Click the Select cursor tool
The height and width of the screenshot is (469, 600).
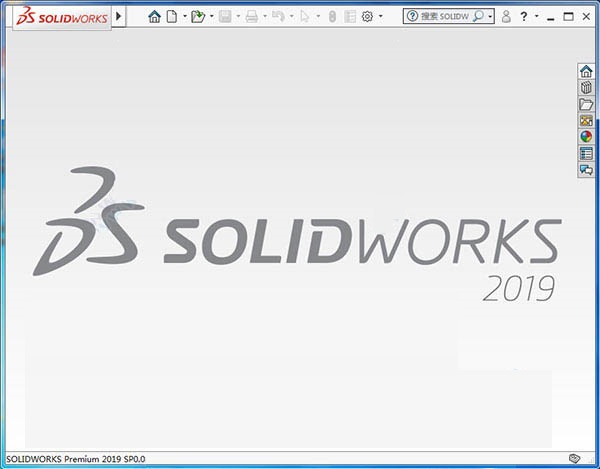coord(305,16)
